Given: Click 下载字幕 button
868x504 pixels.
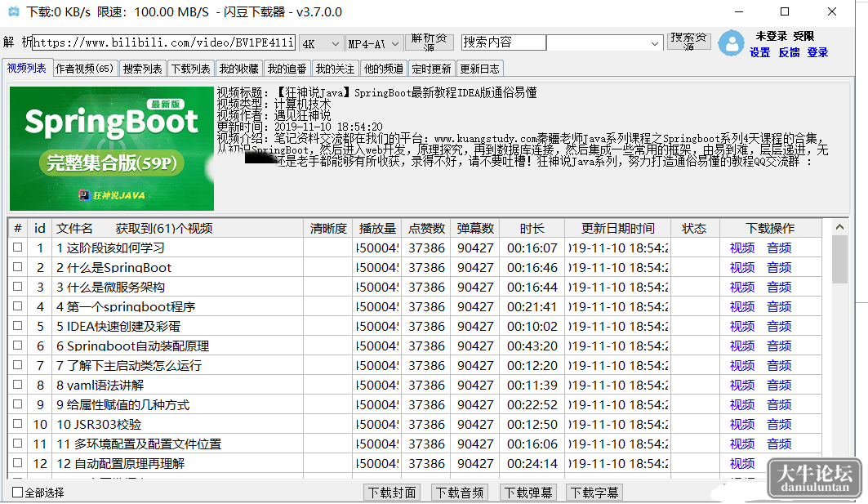Looking at the screenshot, I should pyautogui.click(x=594, y=493).
